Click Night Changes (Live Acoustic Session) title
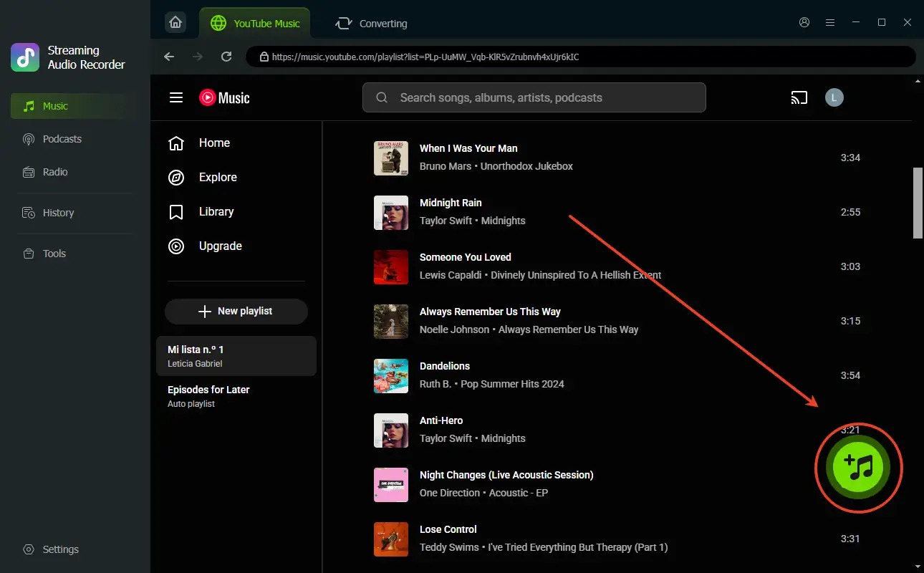Viewport: 924px width, 573px height. (x=506, y=475)
